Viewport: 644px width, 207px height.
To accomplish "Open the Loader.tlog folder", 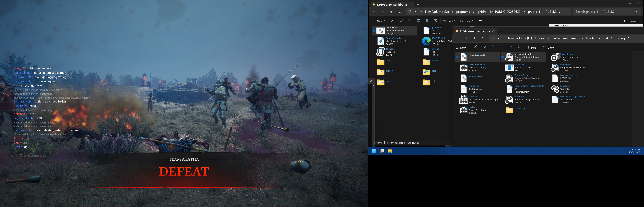I will tap(515, 110).
